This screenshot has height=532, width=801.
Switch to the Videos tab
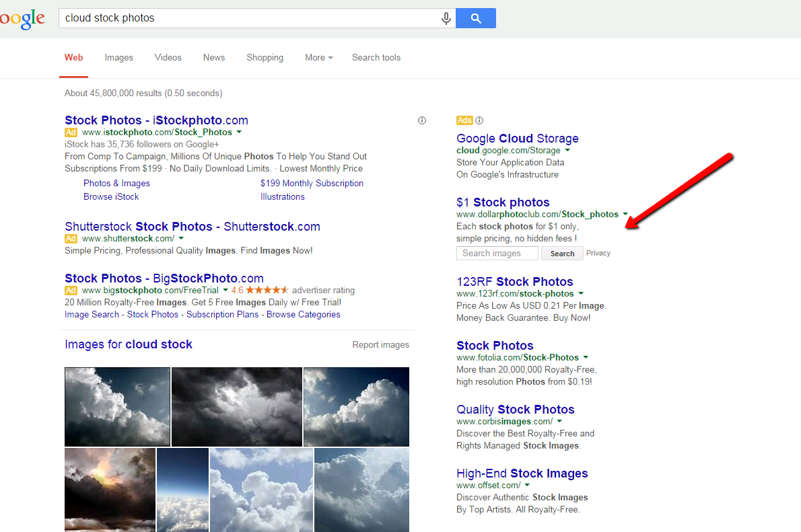[x=168, y=58]
